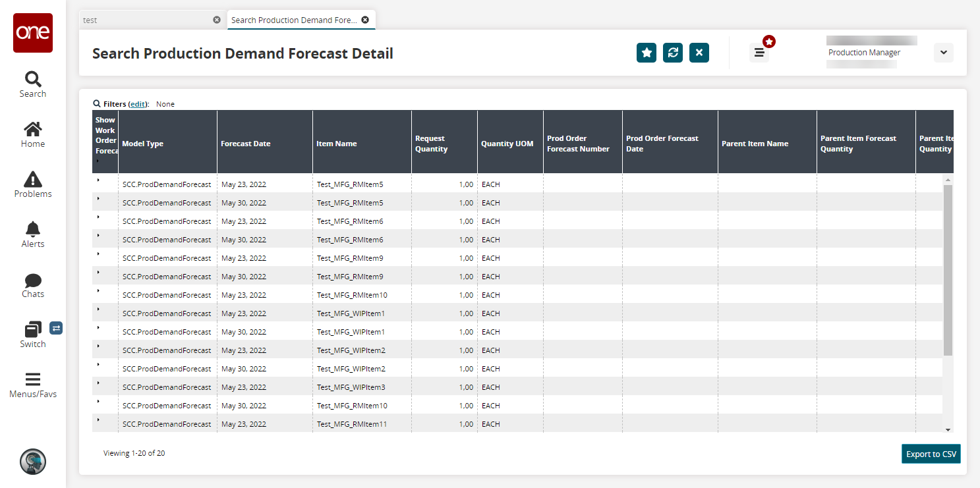Click the Test_MFG_RMItem10 cell dated May 23
Viewport: 980px width, 488px height.
click(362, 295)
